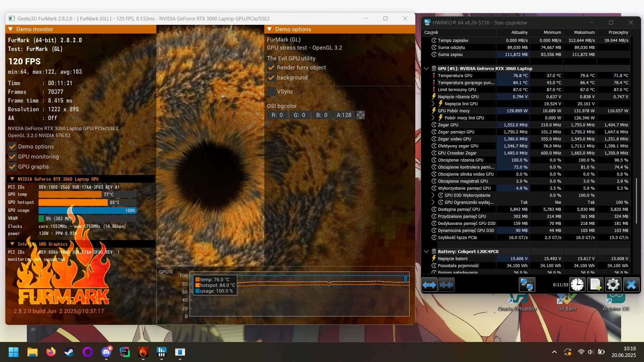Launch Firefox from taskbar
This screenshot has width=644, height=362.
(x=51, y=352)
